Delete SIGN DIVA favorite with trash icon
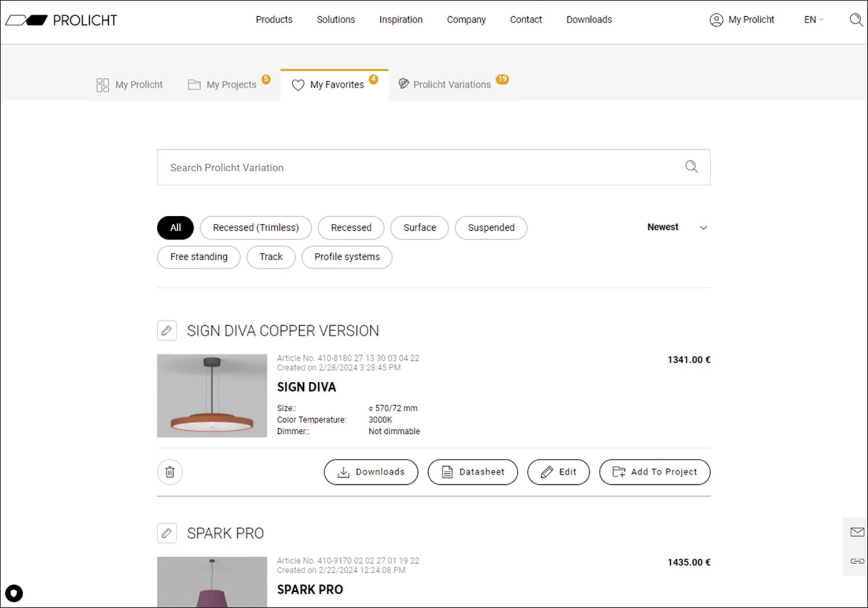Screen dimensions: 868x608 coord(170,472)
